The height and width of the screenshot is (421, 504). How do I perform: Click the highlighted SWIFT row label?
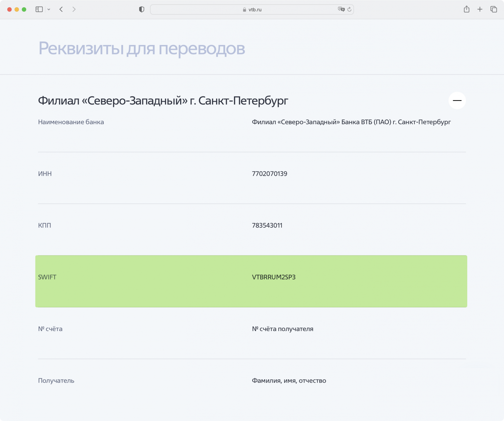pos(47,277)
